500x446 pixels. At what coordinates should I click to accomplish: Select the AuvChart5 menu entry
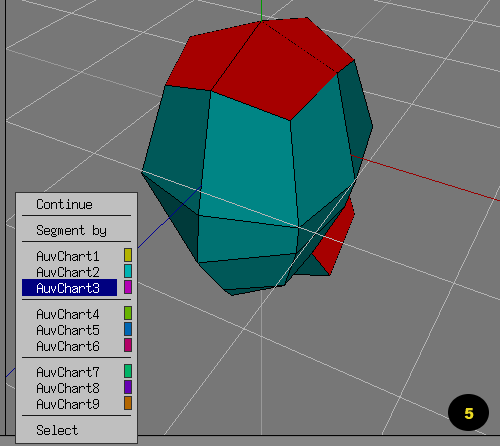pos(69,330)
